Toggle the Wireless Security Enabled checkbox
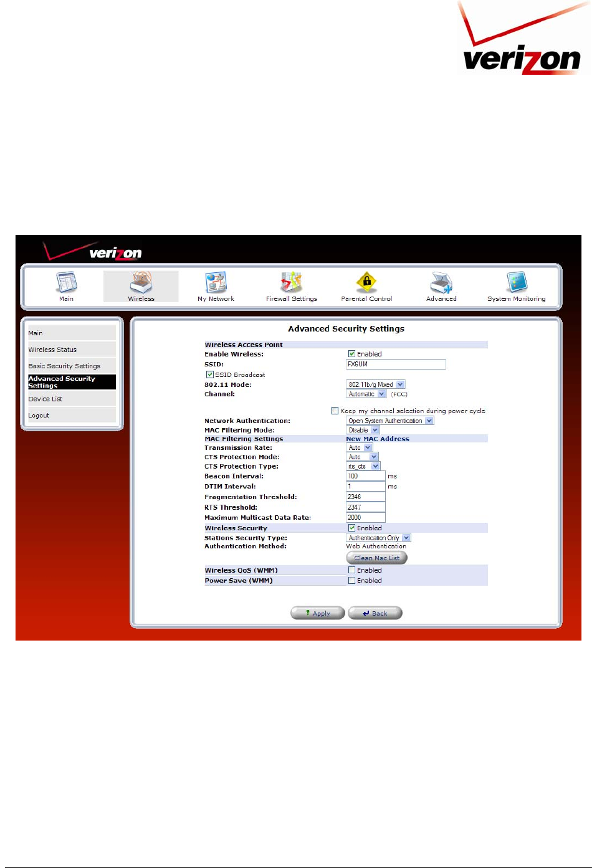Viewport: 592px width, 868px height. click(x=351, y=528)
